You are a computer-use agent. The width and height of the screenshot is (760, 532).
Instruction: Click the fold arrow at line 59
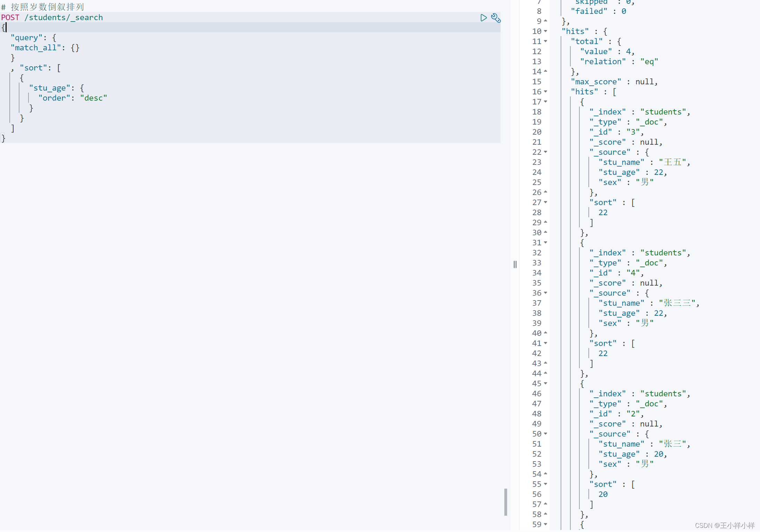[x=545, y=524]
